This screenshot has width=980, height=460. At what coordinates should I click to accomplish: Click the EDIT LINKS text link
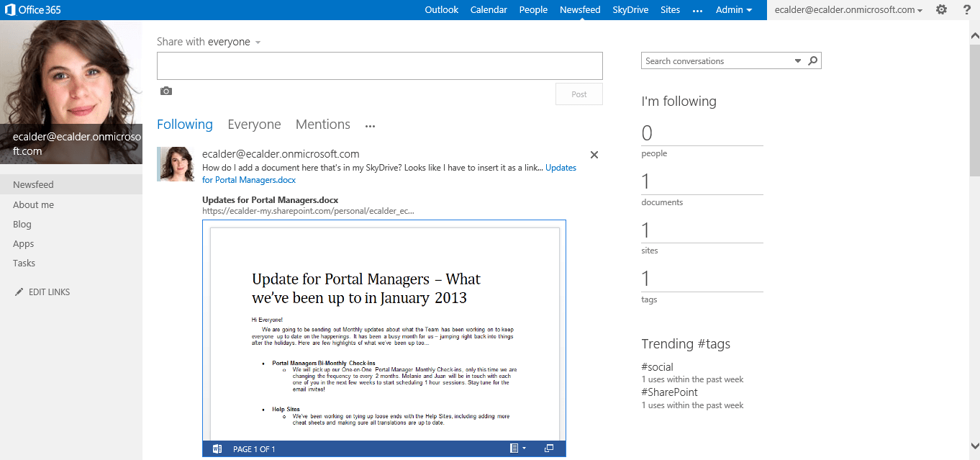(49, 292)
